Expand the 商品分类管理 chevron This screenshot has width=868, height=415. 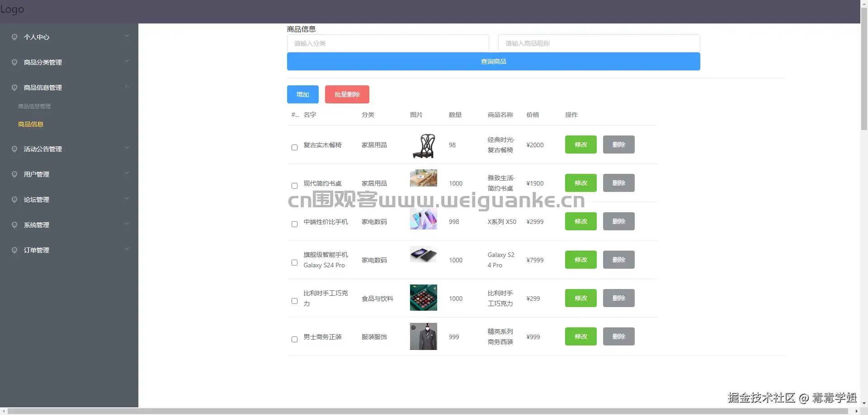(127, 61)
